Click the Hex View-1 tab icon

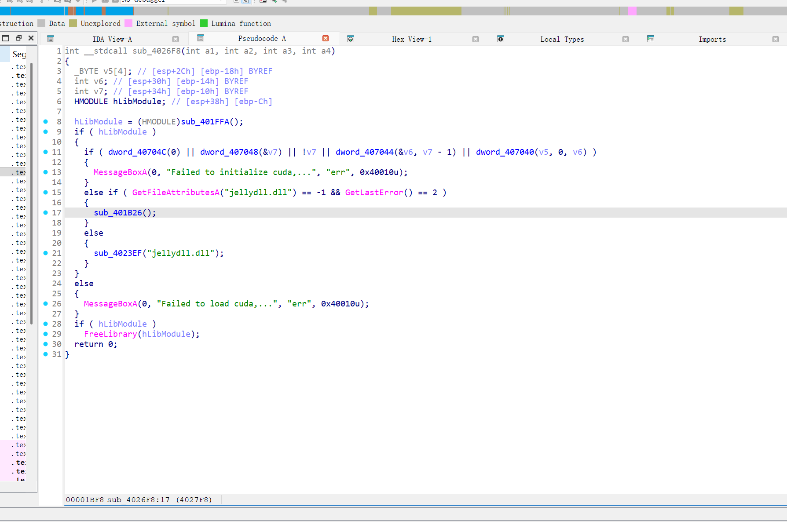coord(351,39)
